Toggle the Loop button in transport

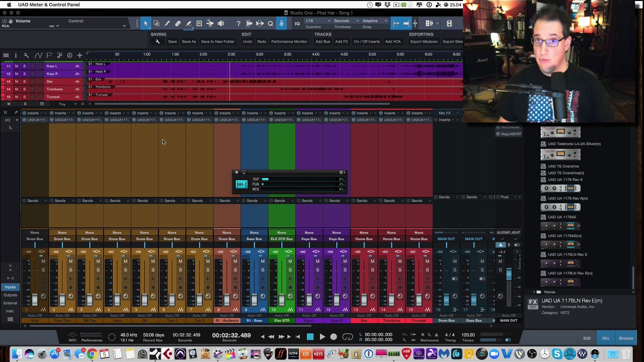tap(348, 337)
